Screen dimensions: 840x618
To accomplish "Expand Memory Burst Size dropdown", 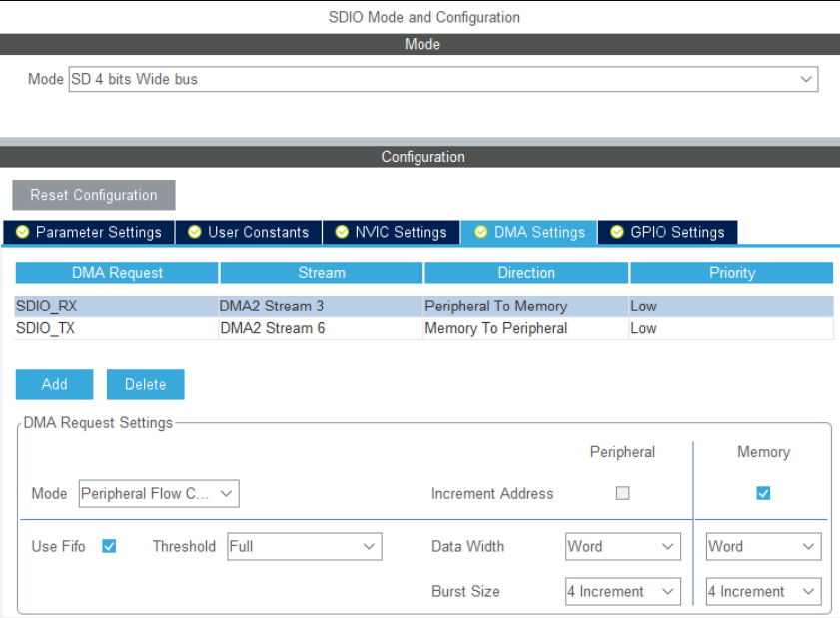I will [x=763, y=591].
